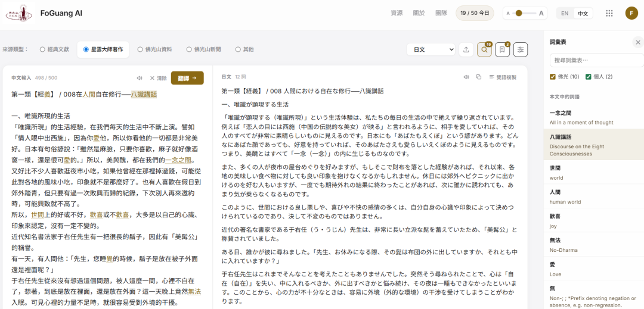Click highlighted term 八識講話 in input title

coord(144,94)
